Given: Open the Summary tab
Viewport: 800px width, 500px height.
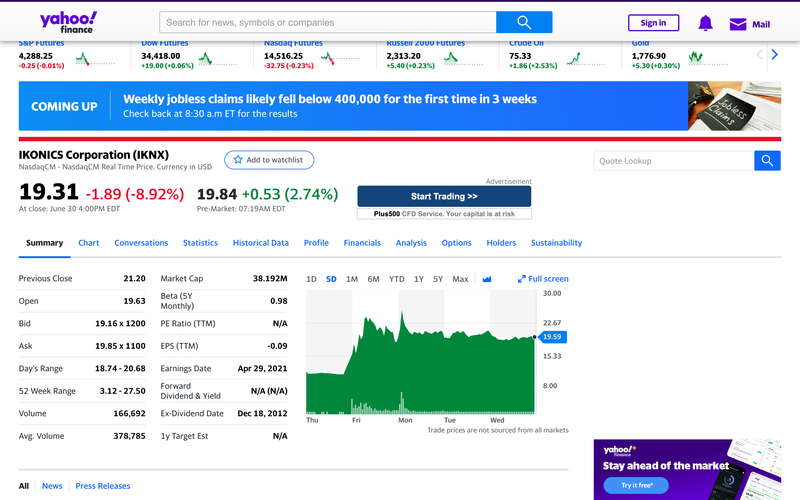Looking at the screenshot, I should pos(44,243).
